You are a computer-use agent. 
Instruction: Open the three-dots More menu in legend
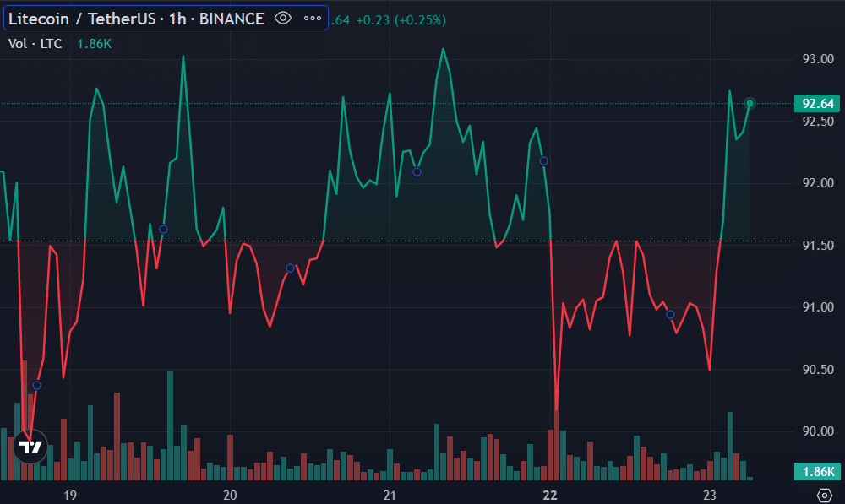click(313, 19)
